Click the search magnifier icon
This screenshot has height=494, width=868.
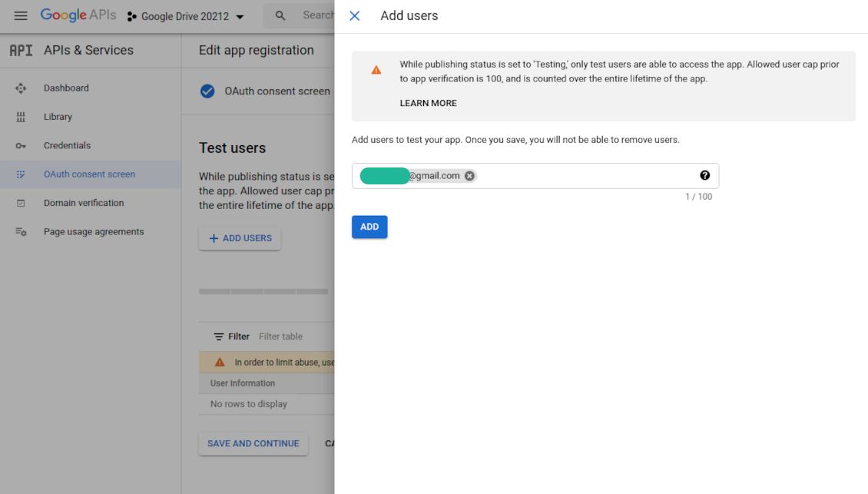(x=280, y=16)
